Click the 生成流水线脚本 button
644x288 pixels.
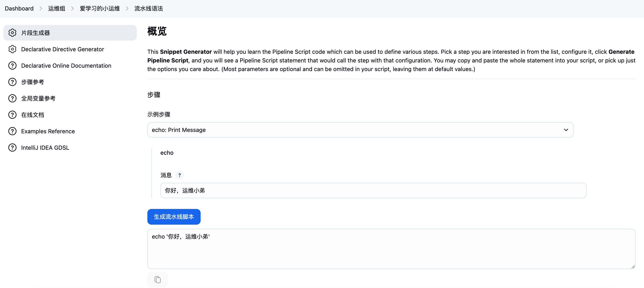click(x=174, y=217)
